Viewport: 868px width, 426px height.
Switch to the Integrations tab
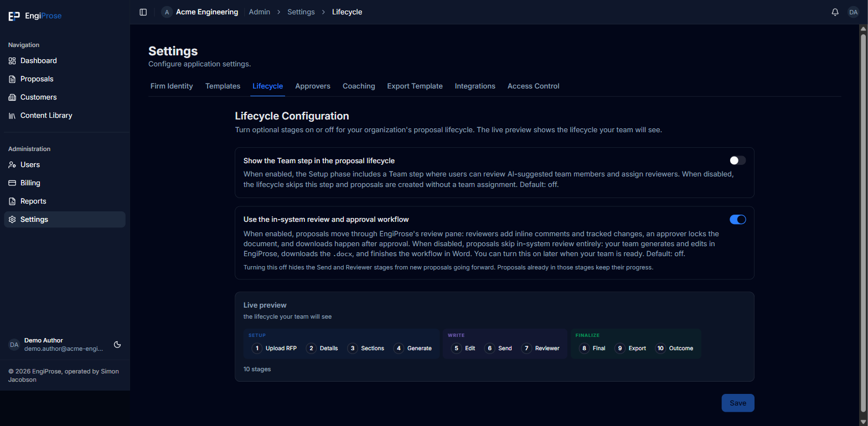point(475,86)
